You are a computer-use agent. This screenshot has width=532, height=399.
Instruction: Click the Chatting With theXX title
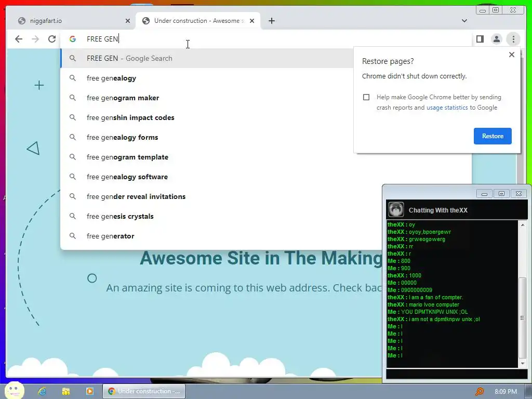click(x=438, y=210)
